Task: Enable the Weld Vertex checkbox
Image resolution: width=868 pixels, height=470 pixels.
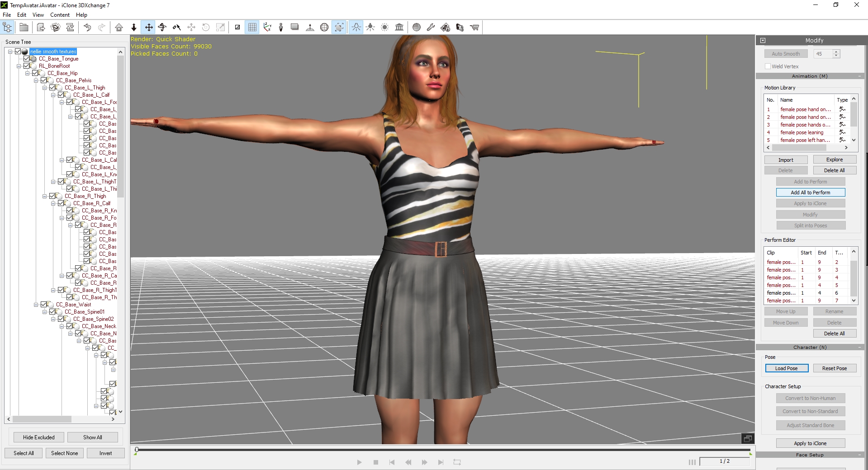Action: [768, 66]
